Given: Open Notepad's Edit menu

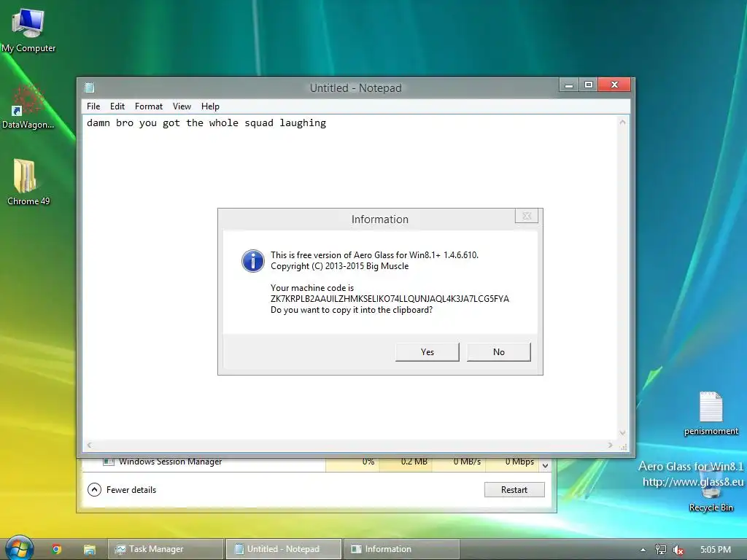Looking at the screenshot, I should (x=117, y=106).
